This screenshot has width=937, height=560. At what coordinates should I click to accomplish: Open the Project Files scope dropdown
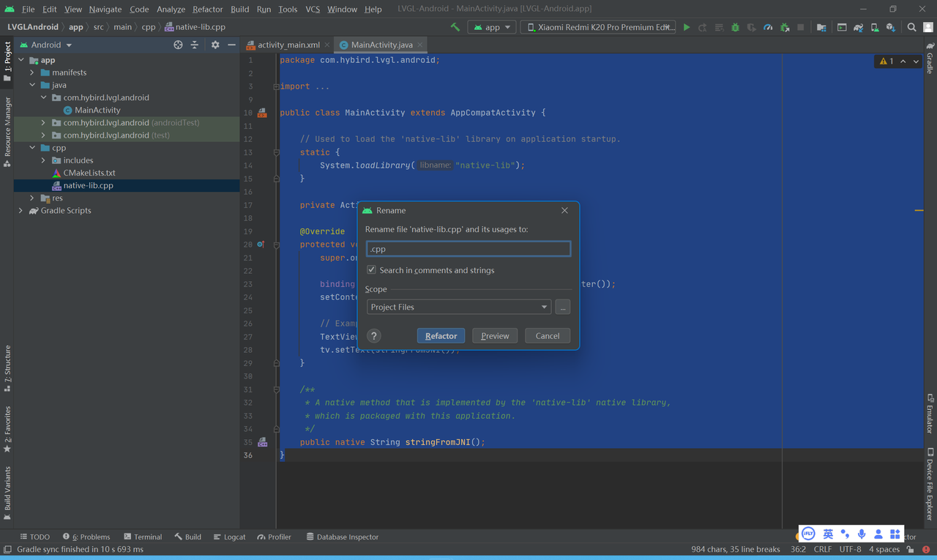pos(458,307)
